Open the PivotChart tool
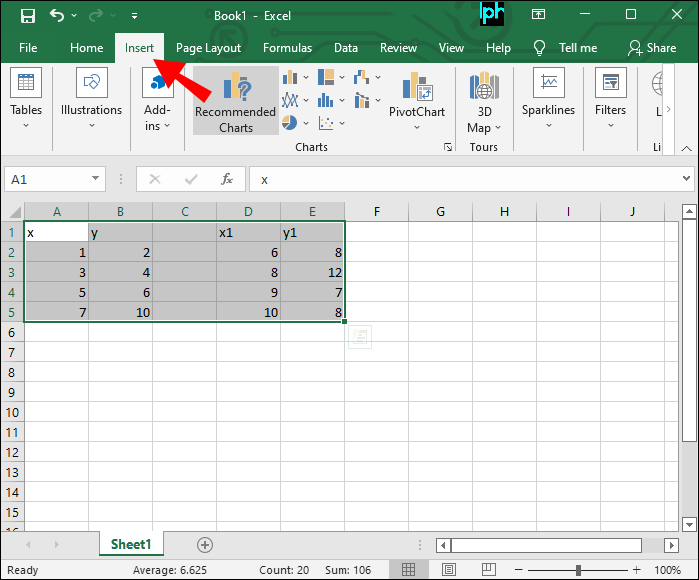 tap(416, 102)
